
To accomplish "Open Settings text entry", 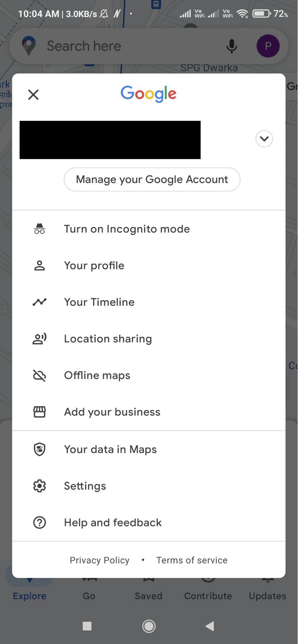I will pyautogui.click(x=85, y=486).
